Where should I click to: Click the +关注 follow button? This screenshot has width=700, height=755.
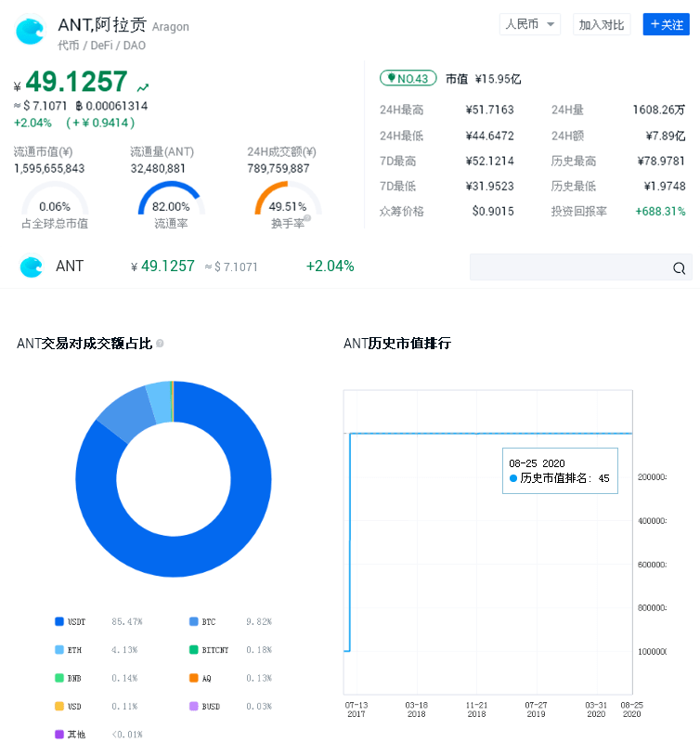[667, 24]
